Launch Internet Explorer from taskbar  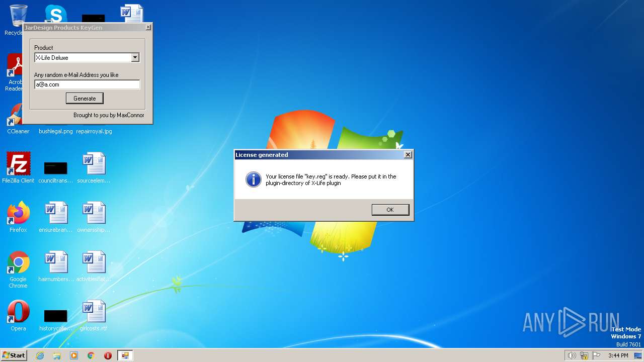point(40,355)
